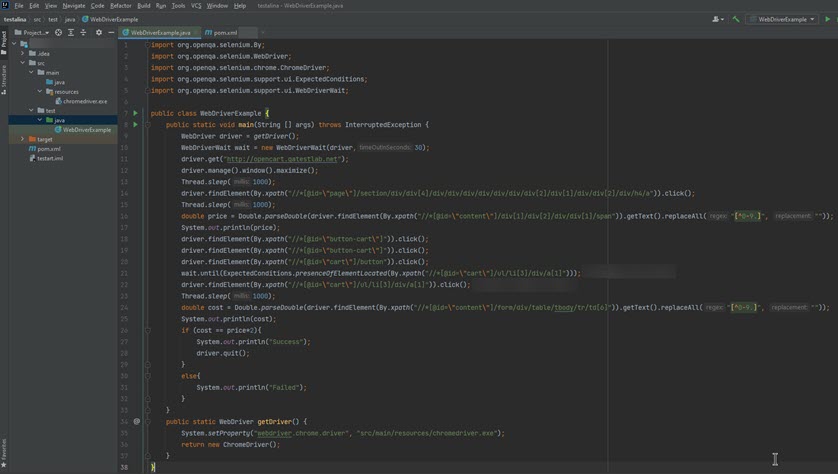Image resolution: width=838 pixels, height=474 pixels.
Task: Expand the target folder
Action: (22, 139)
